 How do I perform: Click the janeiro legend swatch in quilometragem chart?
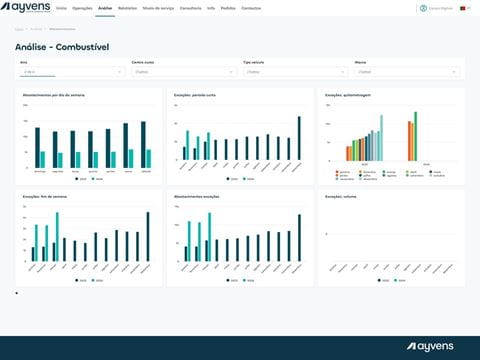click(337, 172)
